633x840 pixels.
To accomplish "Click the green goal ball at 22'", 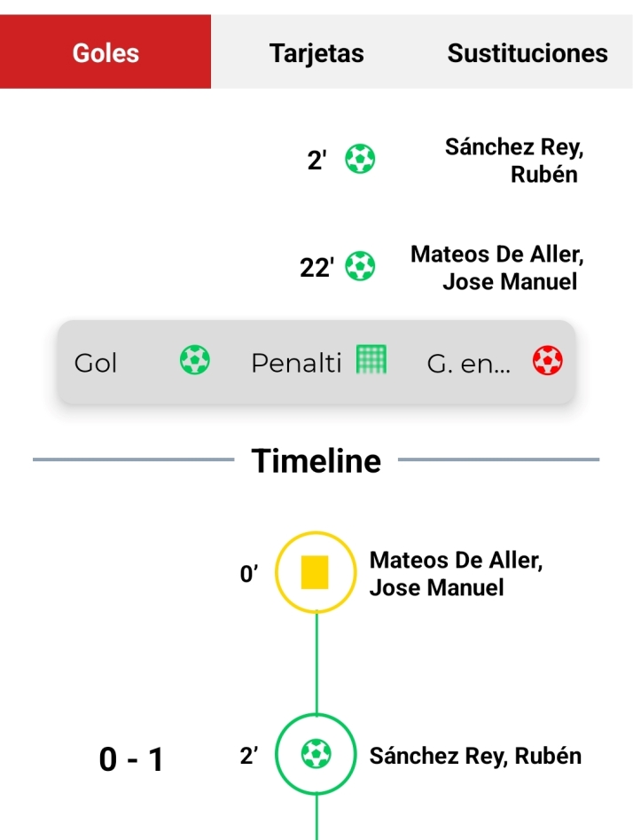I will [x=360, y=266].
